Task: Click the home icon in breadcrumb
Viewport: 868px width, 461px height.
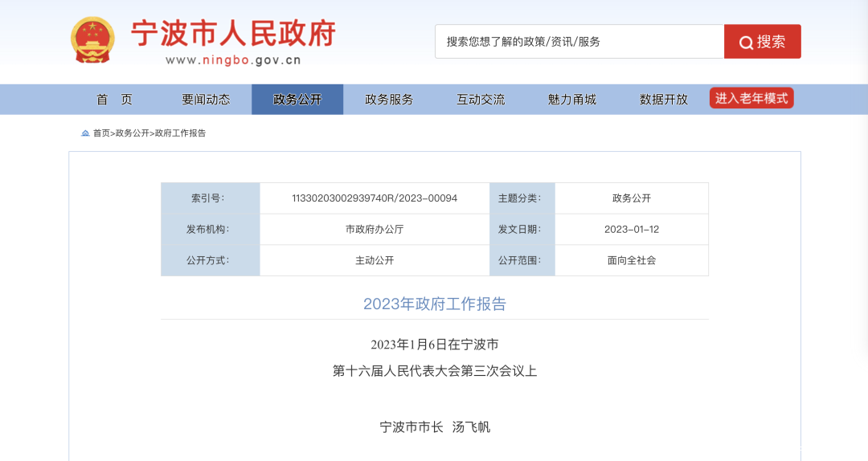Action: coord(85,133)
